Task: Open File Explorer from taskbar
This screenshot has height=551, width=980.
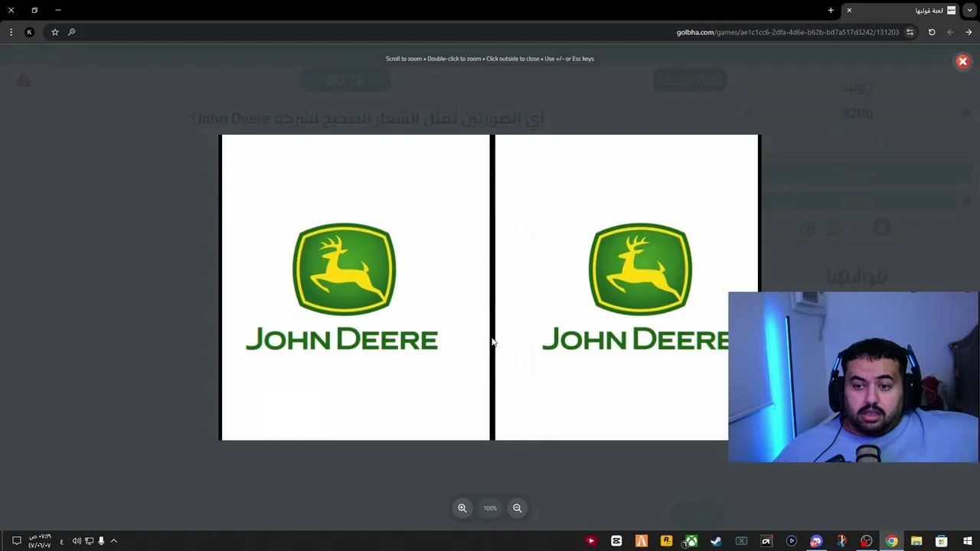Action: tap(916, 541)
